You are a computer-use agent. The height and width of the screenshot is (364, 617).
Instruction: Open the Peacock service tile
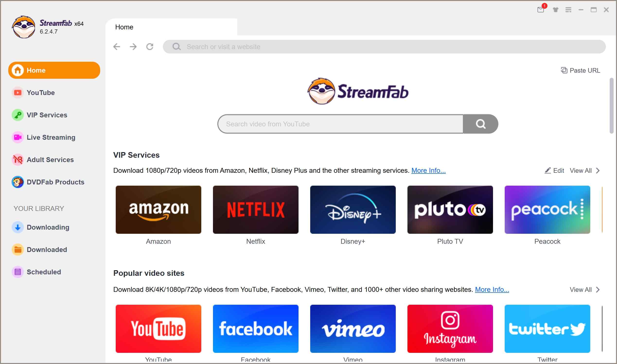(x=547, y=210)
